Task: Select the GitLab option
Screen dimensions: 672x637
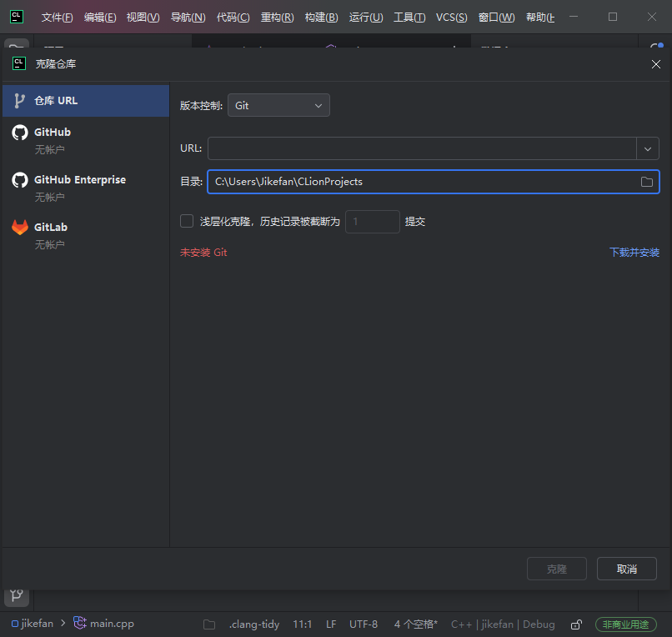Action: tap(86, 235)
